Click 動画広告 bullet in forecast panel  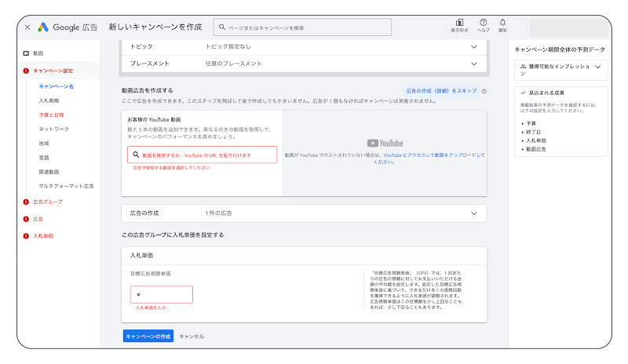point(536,149)
